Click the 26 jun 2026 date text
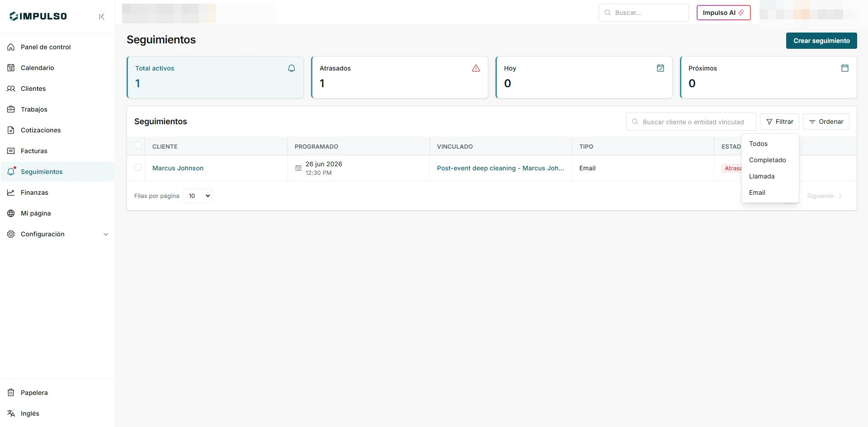Image resolution: width=868 pixels, height=427 pixels. point(324,164)
